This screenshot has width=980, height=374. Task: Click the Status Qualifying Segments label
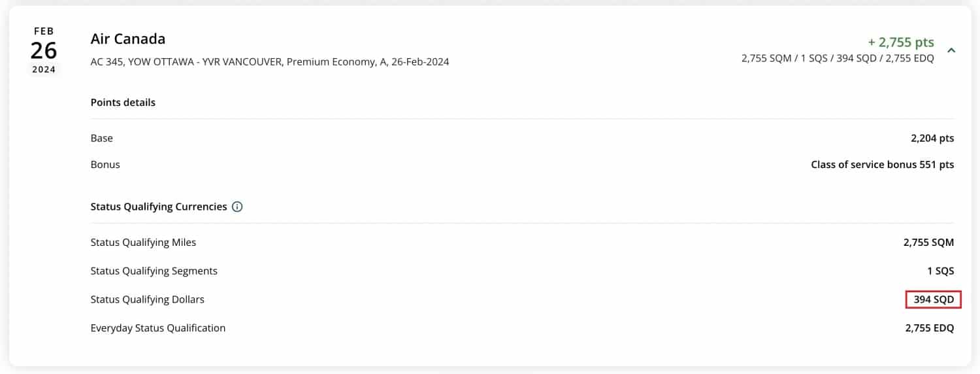point(154,271)
